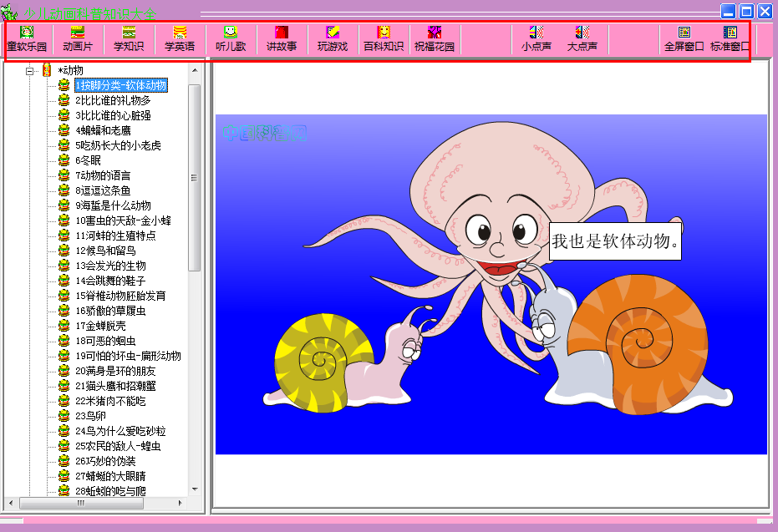The height and width of the screenshot is (532, 778).
Task: Switch to 标准窗口 standard window
Action: click(730, 39)
